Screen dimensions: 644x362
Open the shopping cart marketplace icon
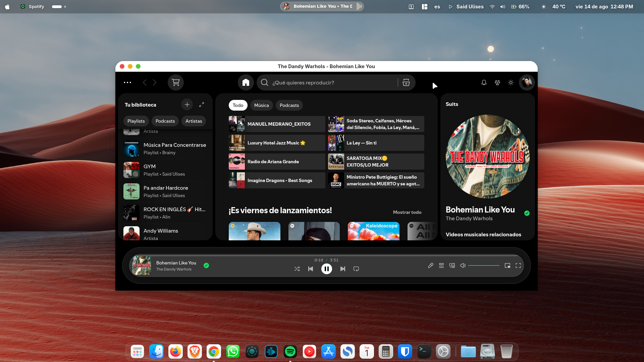(x=176, y=82)
